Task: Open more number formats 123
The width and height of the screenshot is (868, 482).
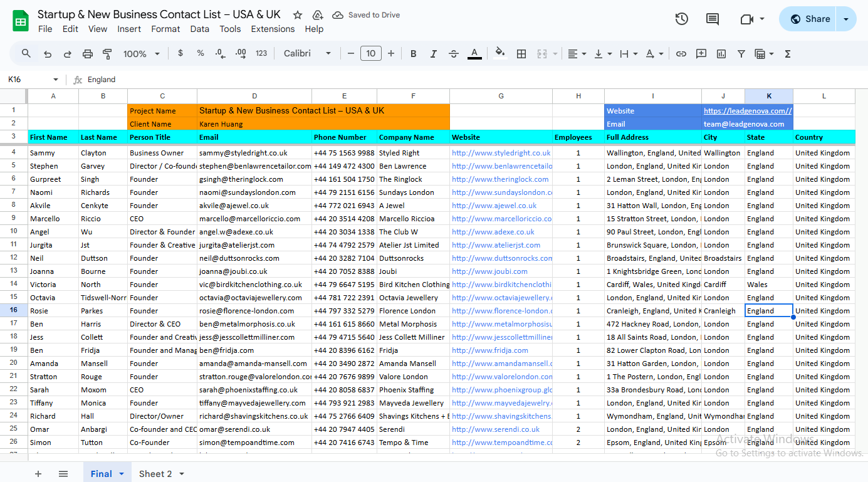Action: 261,53
